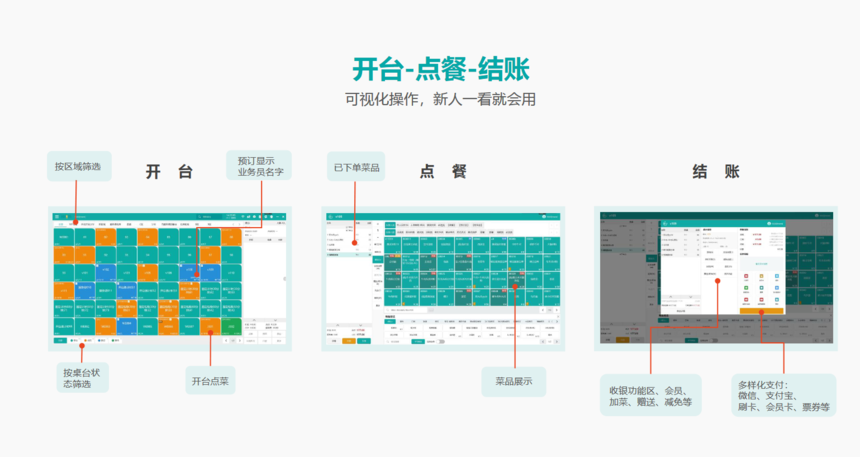
Task: Click the selected teal tab in the 点餐 special-requests panel
Action: (390, 321)
